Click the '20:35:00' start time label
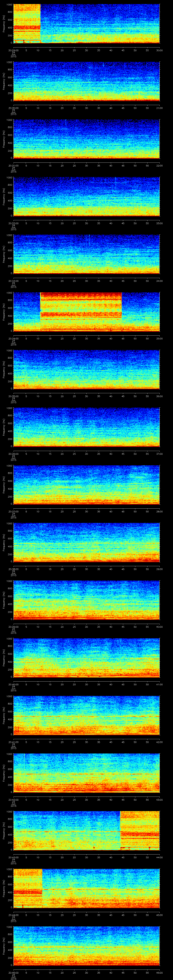 [13, 396]
